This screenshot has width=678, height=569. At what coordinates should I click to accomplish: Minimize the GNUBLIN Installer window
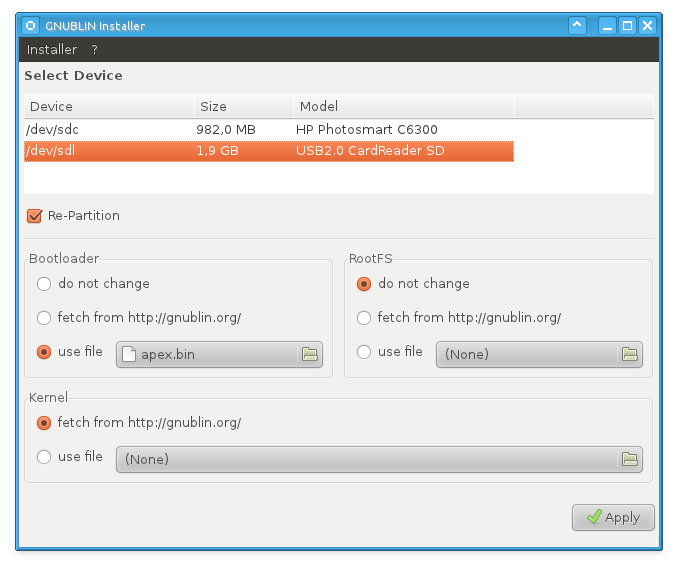[x=608, y=26]
